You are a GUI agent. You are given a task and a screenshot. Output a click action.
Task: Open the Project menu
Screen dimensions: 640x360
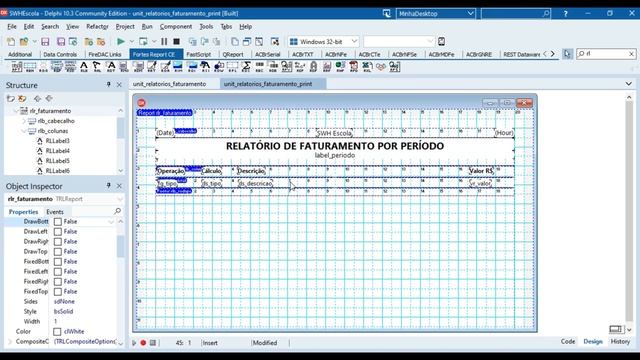tap(125, 27)
